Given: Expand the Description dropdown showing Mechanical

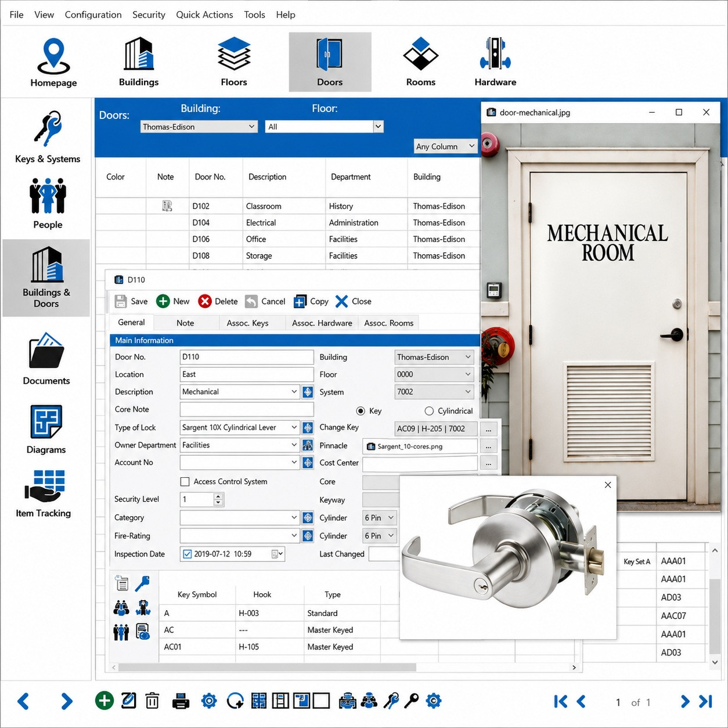Looking at the screenshot, I should pyautogui.click(x=294, y=392).
